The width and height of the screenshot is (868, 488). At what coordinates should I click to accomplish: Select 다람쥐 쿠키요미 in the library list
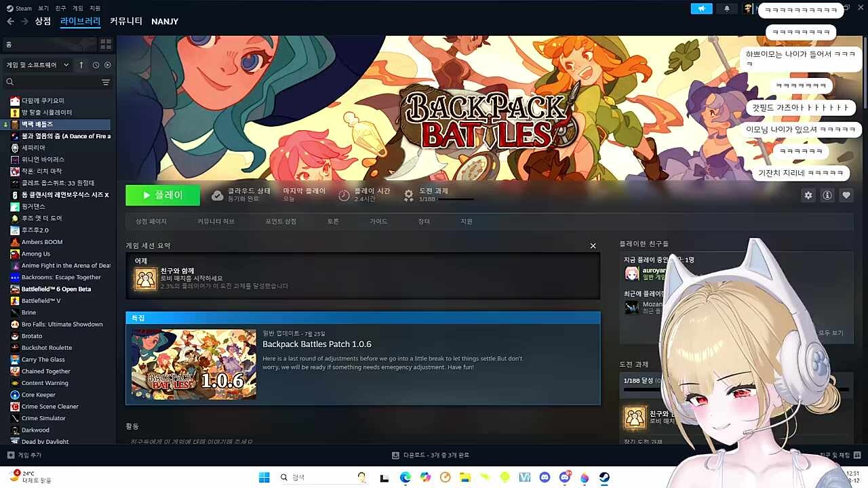click(56, 100)
